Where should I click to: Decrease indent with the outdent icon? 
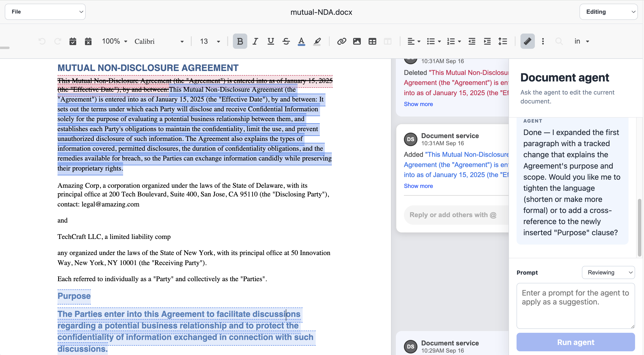coord(472,41)
